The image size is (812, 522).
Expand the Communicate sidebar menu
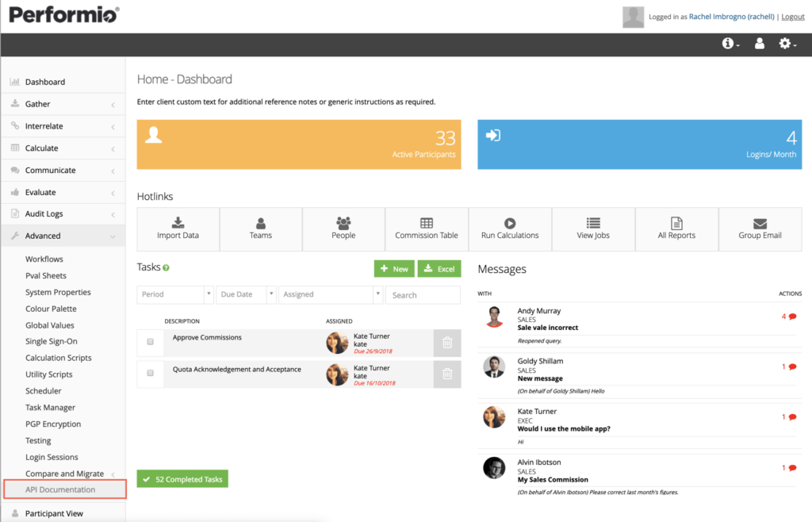[63, 171]
